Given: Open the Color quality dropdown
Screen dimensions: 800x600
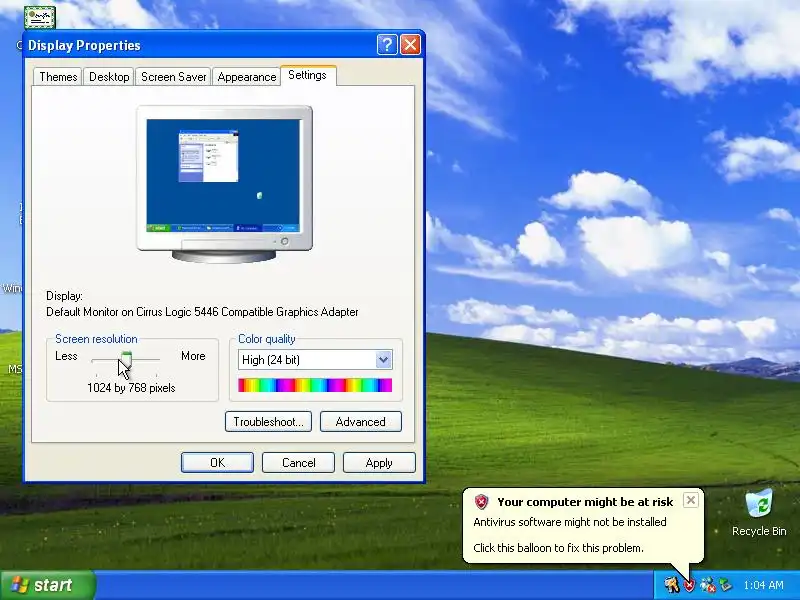Looking at the screenshot, I should pos(383,360).
